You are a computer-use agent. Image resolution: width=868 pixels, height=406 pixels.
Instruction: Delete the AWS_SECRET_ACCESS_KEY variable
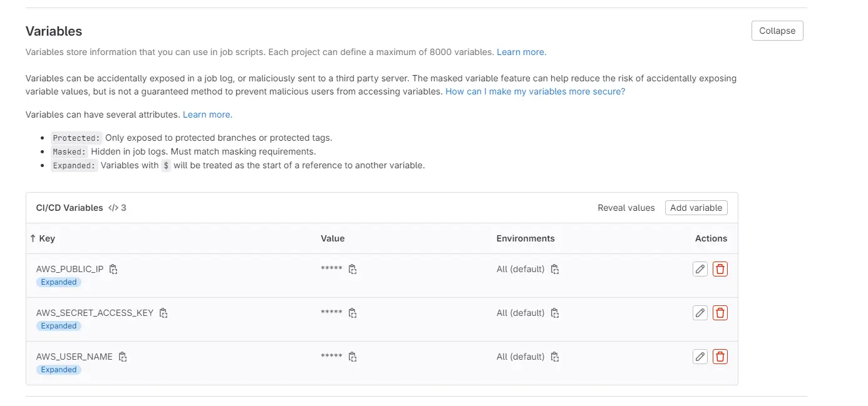point(720,312)
